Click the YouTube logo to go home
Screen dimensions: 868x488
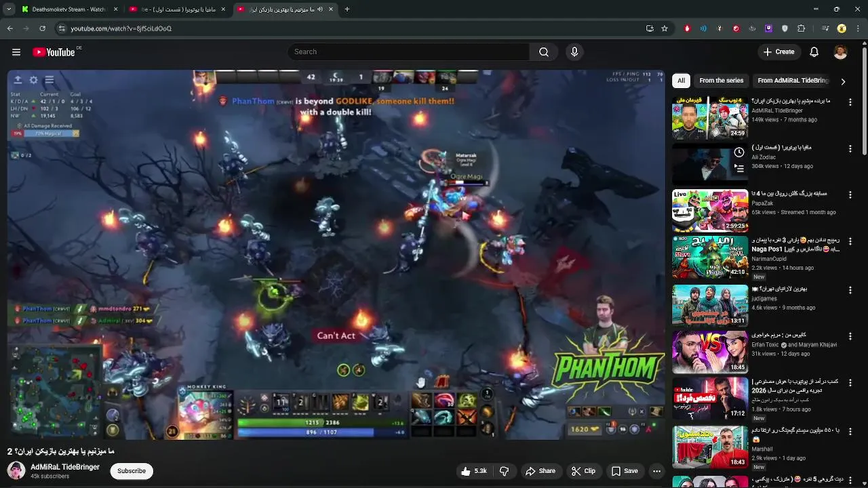54,52
